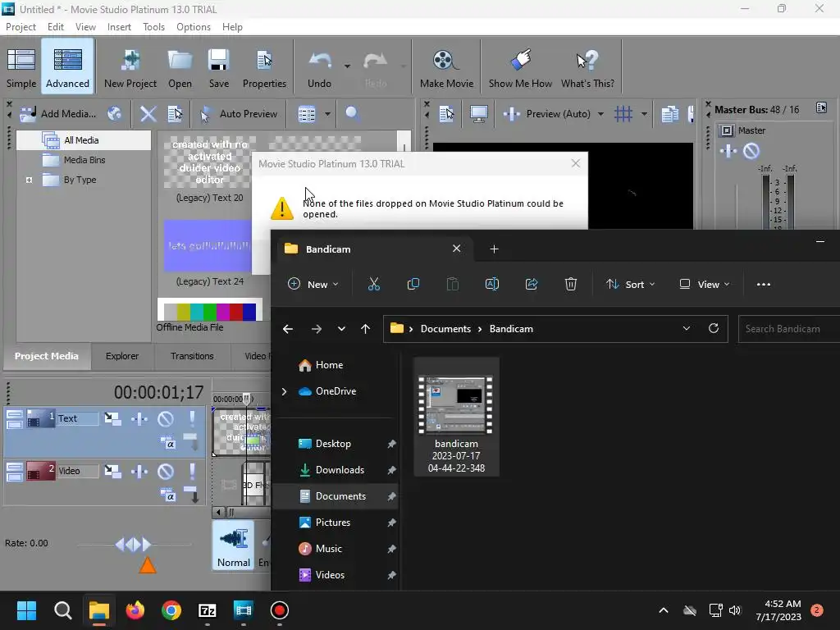Undo the last action
The height and width of the screenshot is (630, 840).
click(x=319, y=66)
